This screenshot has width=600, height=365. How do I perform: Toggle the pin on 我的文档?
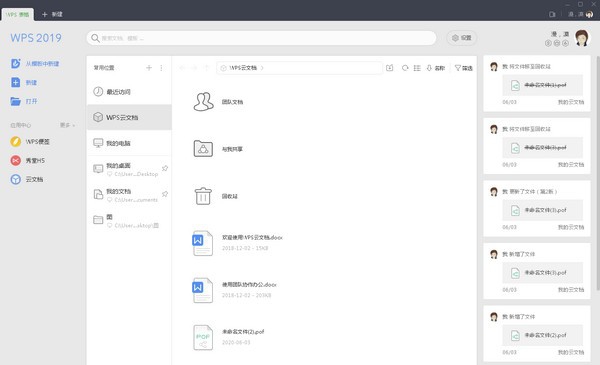(x=165, y=194)
